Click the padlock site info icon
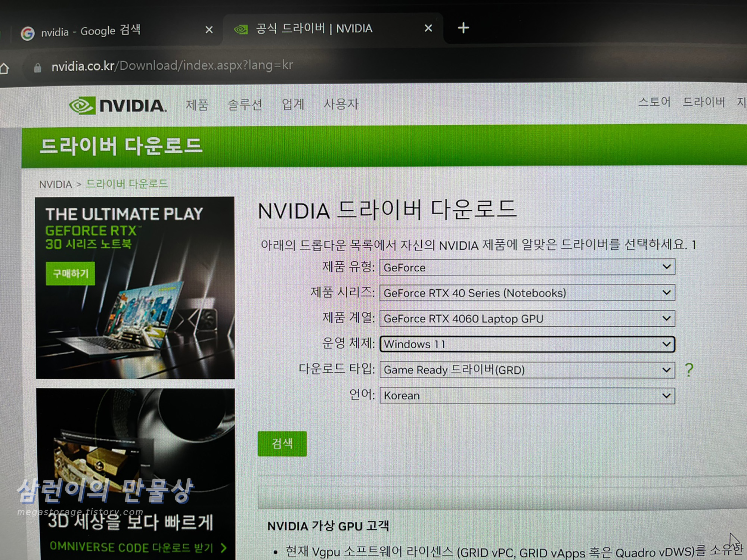 [38, 68]
